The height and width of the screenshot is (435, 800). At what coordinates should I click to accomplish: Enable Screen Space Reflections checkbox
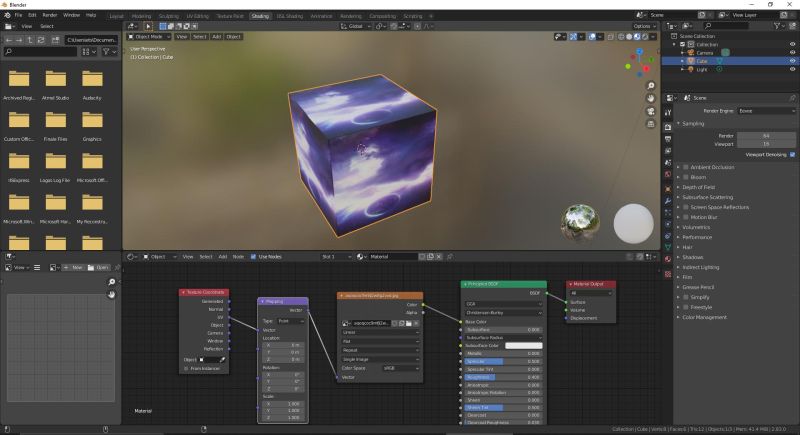click(686, 207)
